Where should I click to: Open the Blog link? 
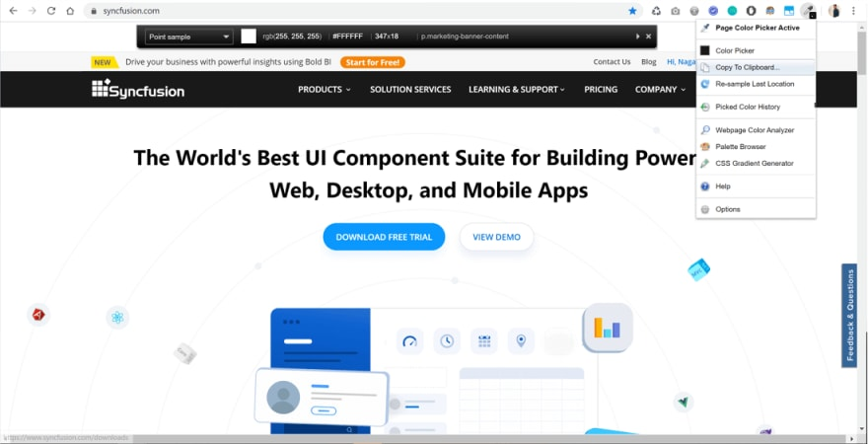click(649, 62)
